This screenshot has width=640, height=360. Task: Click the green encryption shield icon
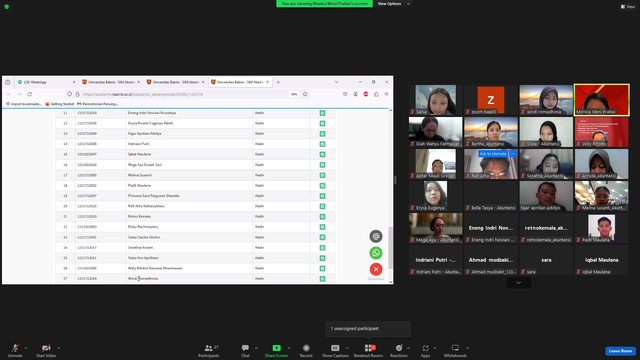click(7, 7)
